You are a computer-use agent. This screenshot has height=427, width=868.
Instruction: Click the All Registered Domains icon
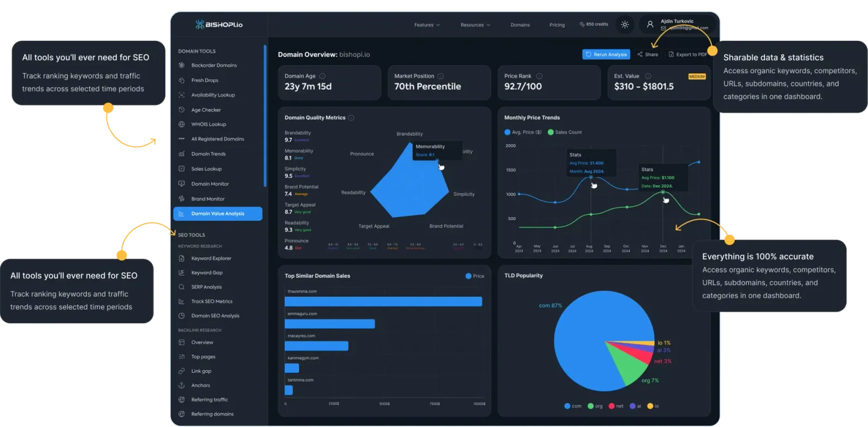182,139
